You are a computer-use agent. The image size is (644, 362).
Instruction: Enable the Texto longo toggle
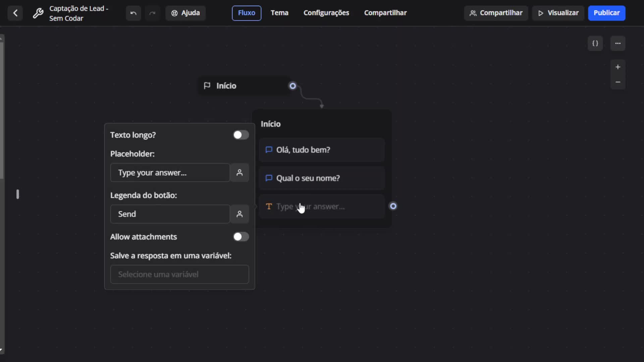click(241, 135)
